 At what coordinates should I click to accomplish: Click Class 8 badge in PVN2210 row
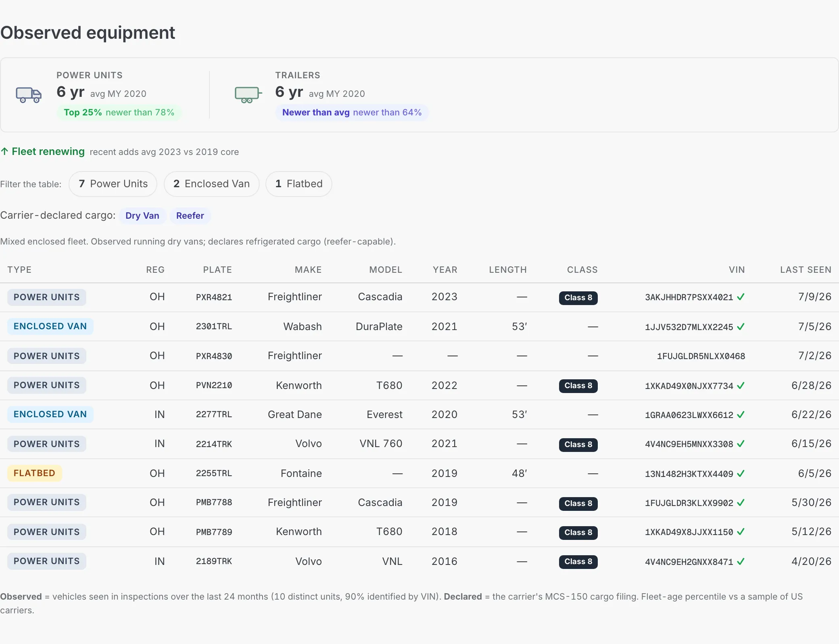pos(578,386)
